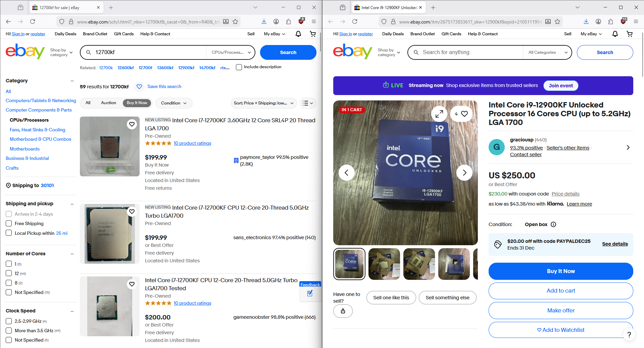This screenshot has width=644, height=348.
Task: Open Brand Outlet in right window
Action: [x=423, y=34]
